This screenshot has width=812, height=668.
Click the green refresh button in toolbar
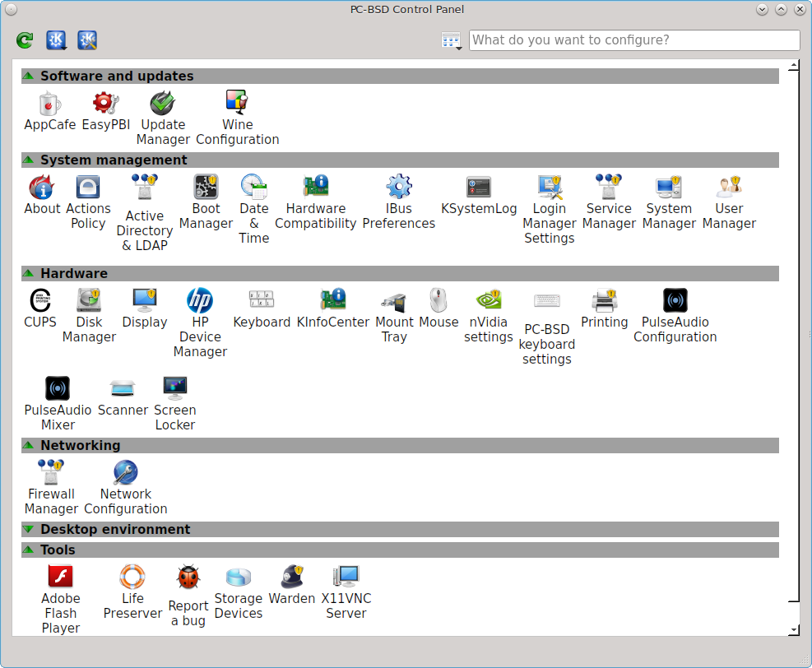[x=25, y=39]
